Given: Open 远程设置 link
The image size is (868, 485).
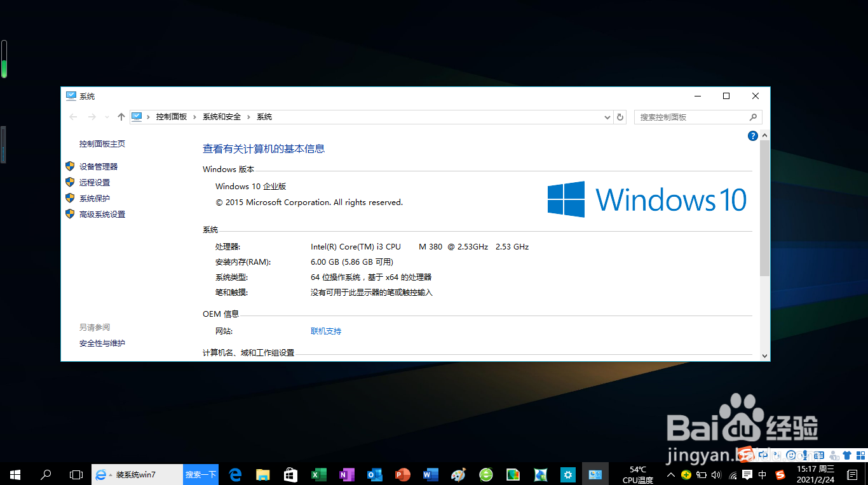Looking at the screenshot, I should pos(95,182).
